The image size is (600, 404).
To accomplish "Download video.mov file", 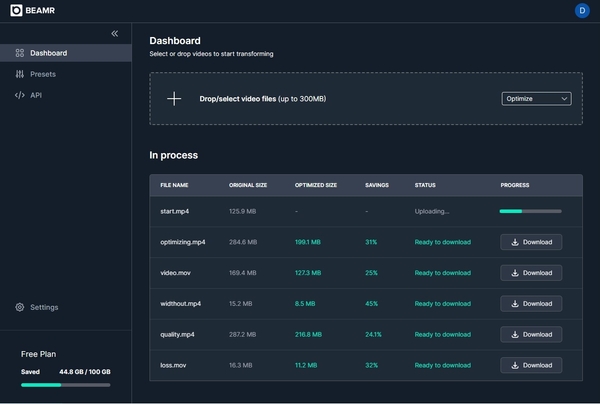I will tap(531, 273).
